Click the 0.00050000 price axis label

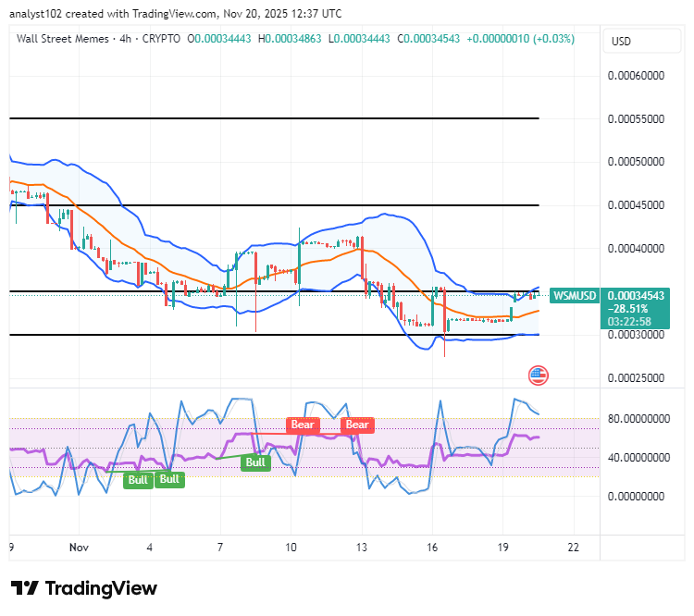point(636,162)
